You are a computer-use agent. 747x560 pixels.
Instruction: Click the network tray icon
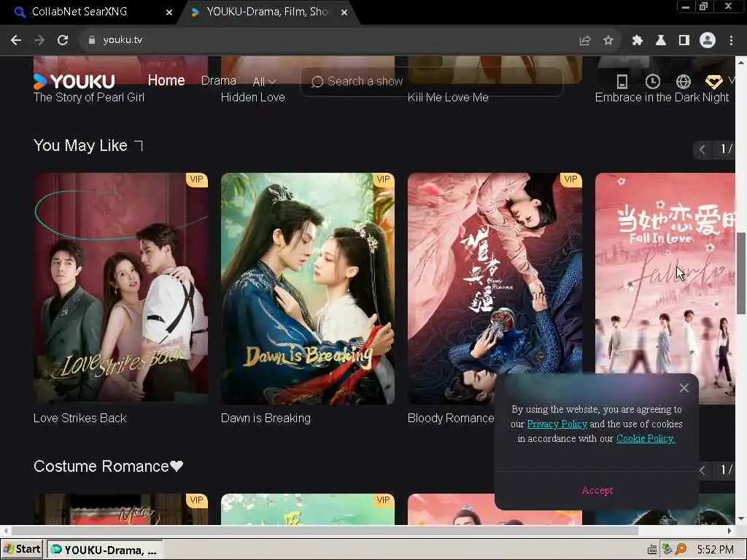tap(667, 550)
